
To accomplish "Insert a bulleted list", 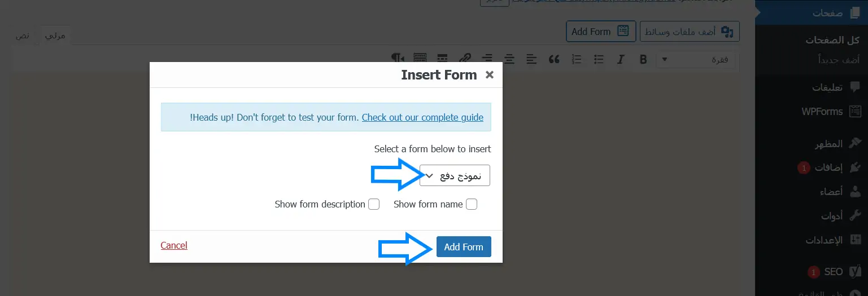I will tap(599, 59).
